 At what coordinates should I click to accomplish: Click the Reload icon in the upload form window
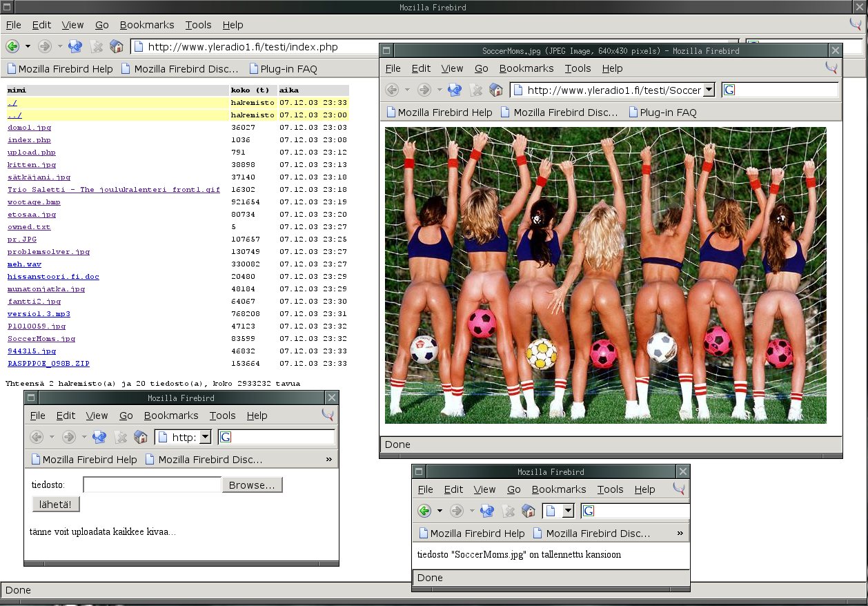coord(99,437)
